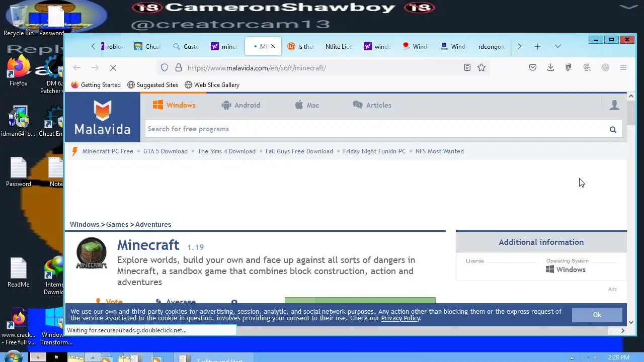Open the Privacy Policy link
The image size is (644, 362).
pos(400,318)
